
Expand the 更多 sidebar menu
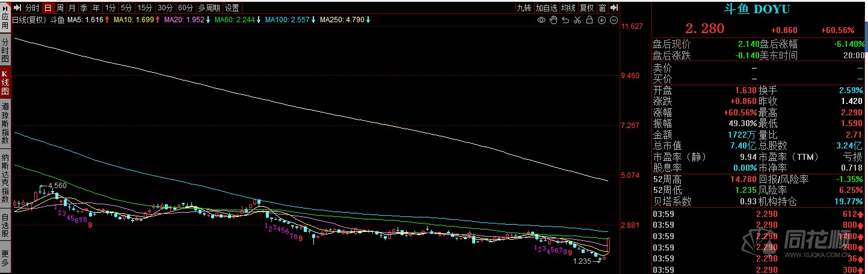point(5,259)
